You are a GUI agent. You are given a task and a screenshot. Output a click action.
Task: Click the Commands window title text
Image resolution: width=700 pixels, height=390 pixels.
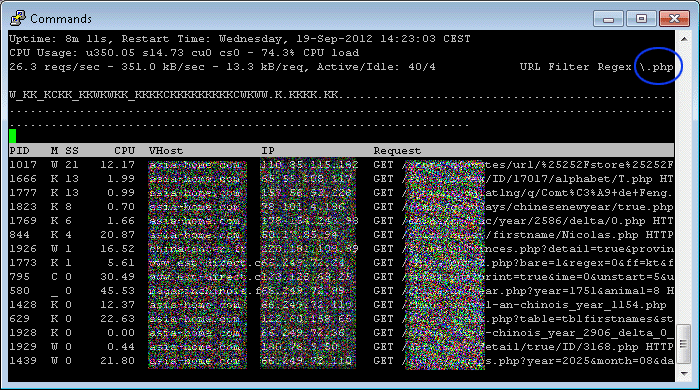pos(61,19)
